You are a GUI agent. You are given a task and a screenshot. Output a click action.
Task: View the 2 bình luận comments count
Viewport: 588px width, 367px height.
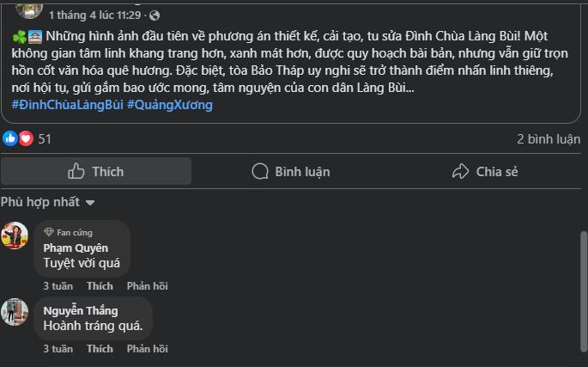tap(548, 138)
